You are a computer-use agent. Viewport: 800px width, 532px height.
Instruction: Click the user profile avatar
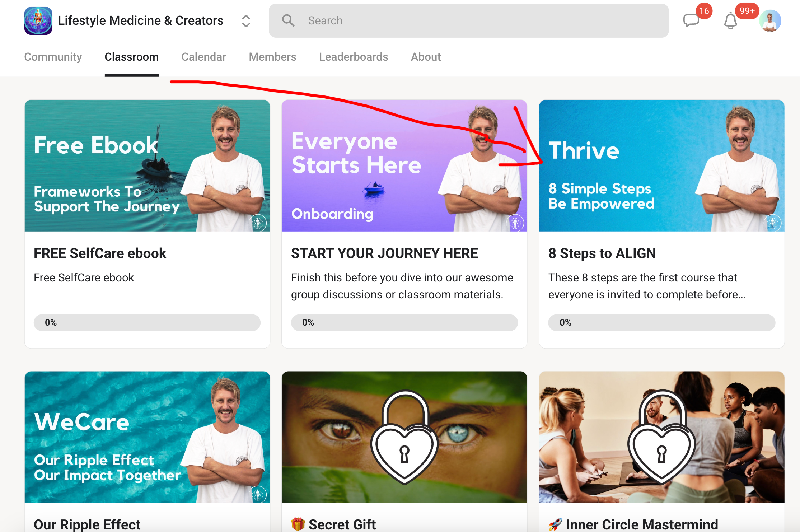click(770, 21)
